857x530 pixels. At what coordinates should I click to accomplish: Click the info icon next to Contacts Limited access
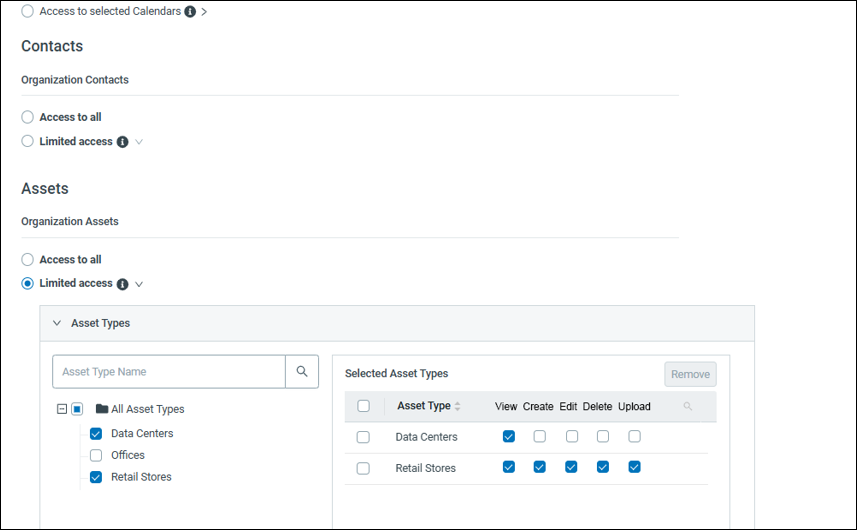tap(122, 142)
